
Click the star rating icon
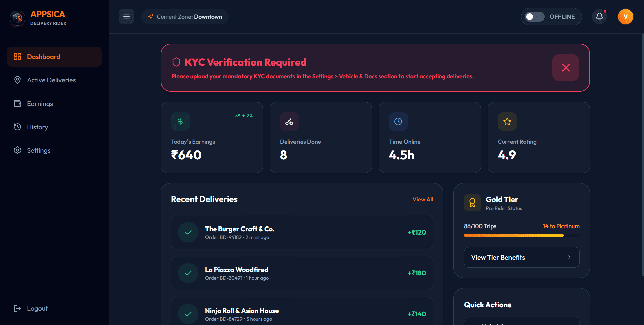[507, 121]
